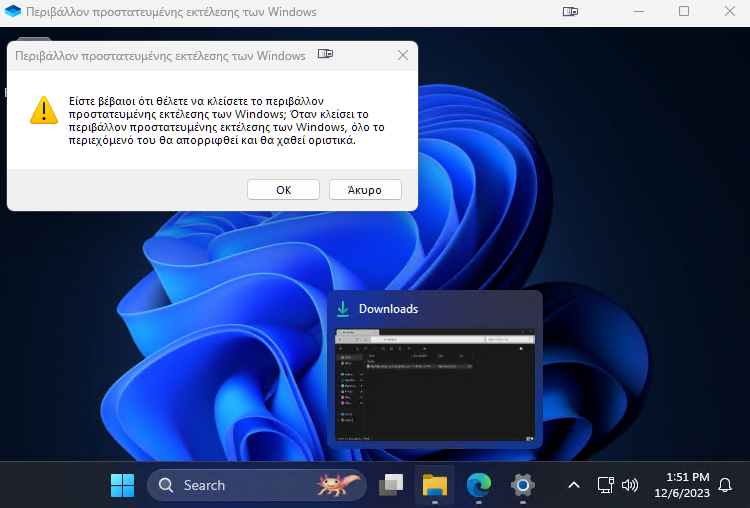This screenshot has height=508, width=750.
Task: Minimize the Windows Sandbox window
Action: (639, 11)
